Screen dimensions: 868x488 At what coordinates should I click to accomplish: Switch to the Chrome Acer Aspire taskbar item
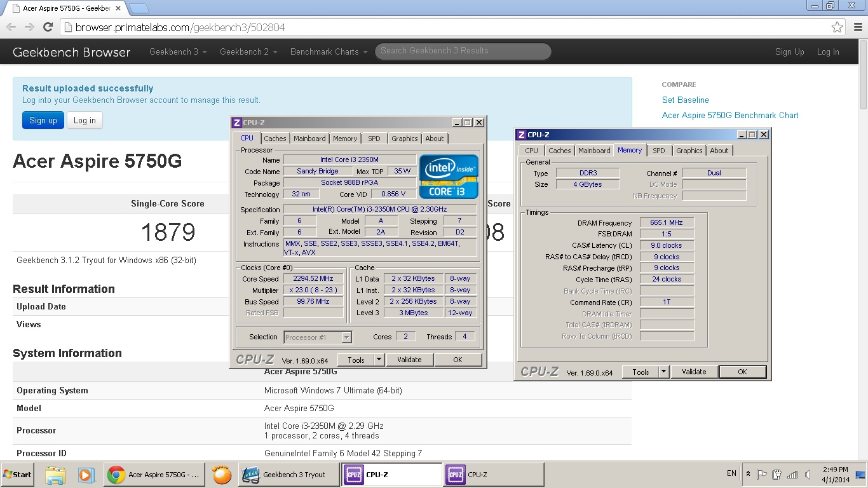point(154,475)
